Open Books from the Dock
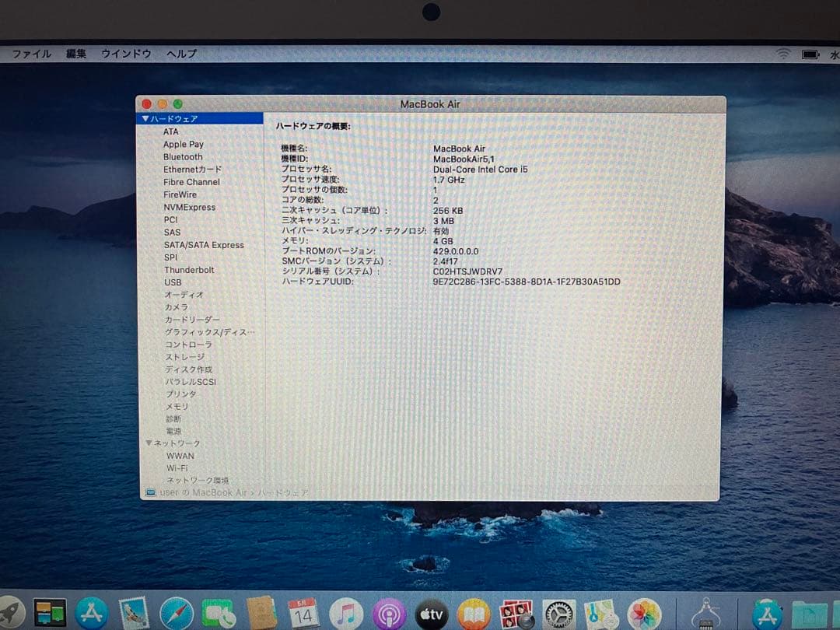This screenshot has width=840, height=630. click(x=474, y=613)
